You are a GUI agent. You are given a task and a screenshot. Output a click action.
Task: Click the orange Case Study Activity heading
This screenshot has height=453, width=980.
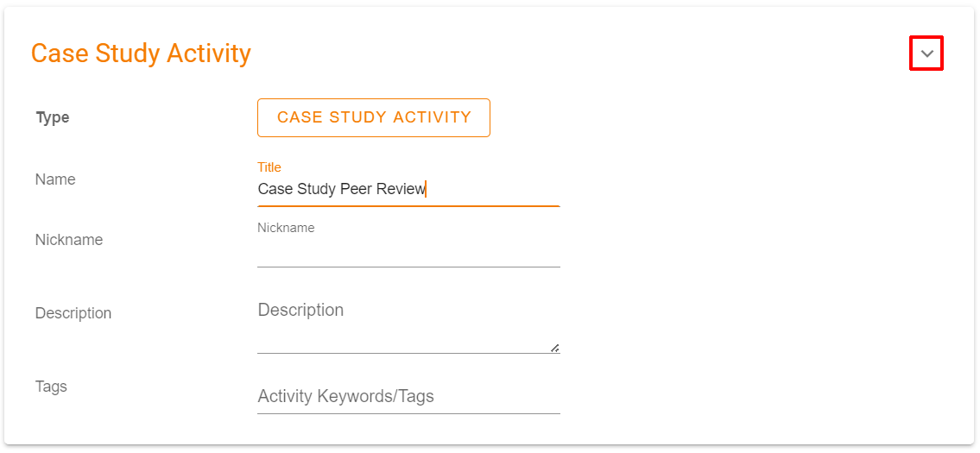141,53
